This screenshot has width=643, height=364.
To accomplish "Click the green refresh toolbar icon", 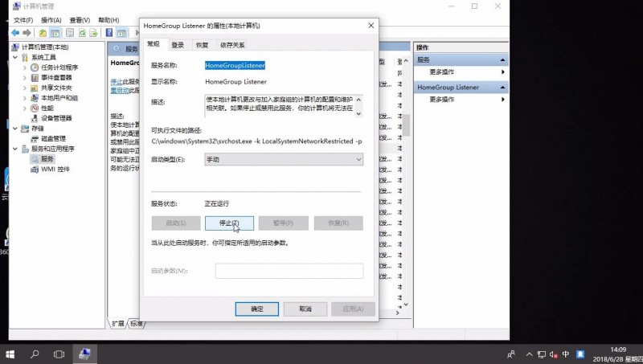I will pos(82,33).
